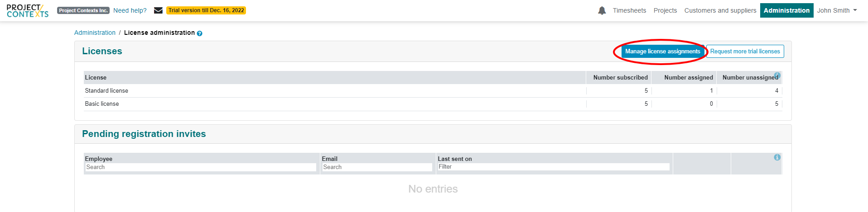This screenshot has height=212, width=868.
Task: Open the notifications bell
Action: (x=602, y=10)
